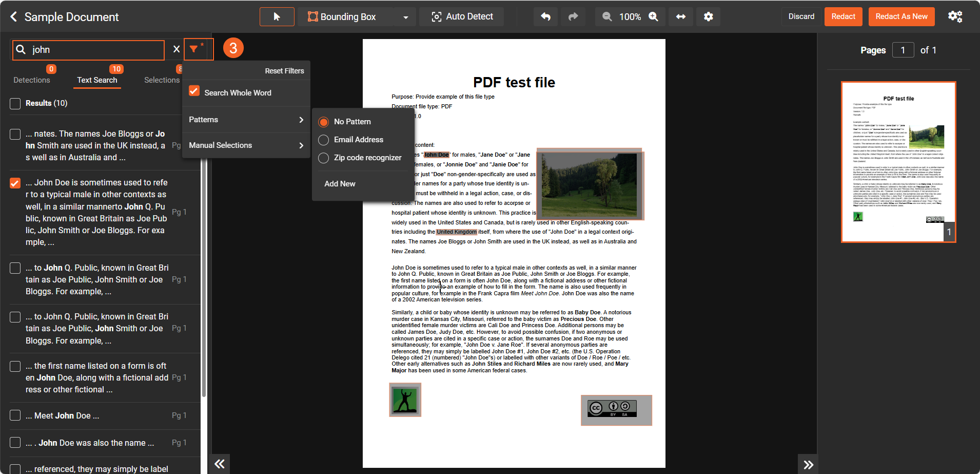Select the cursor pointer tool
980x474 pixels.
point(277,17)
